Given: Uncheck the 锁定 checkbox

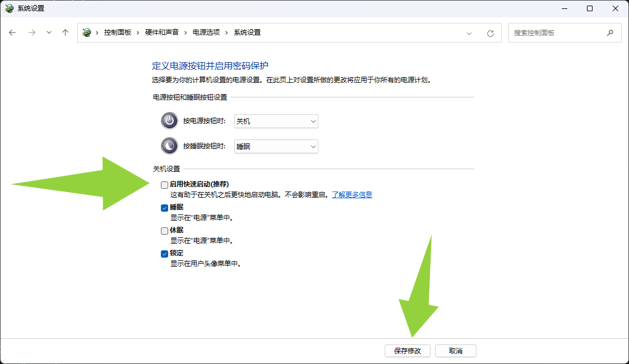Looking at the screenshot, I should 164,254.
